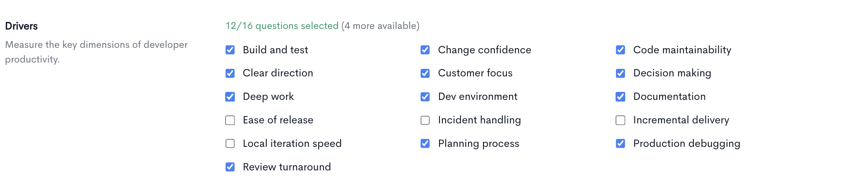Enable the Ease of release checkbox
868x188 pixels.
click(x=230, y=120)
